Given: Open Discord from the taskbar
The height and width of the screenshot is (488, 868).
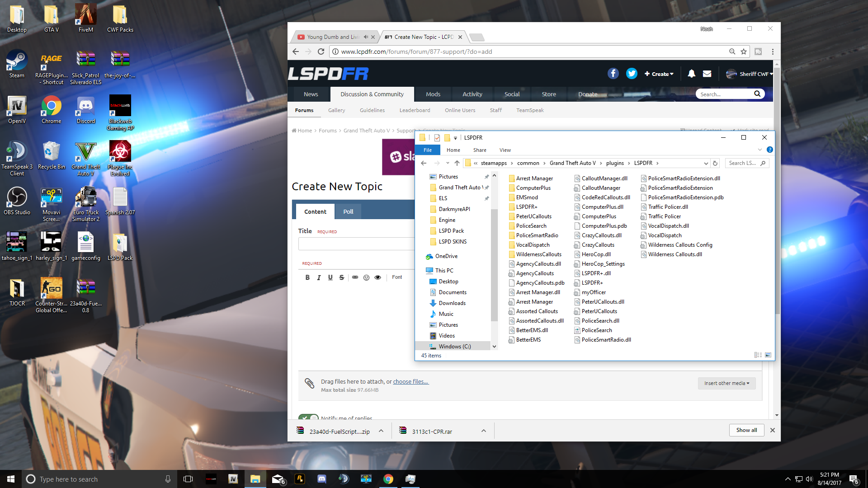Looking at the screenshot, I should click(322, 479).
